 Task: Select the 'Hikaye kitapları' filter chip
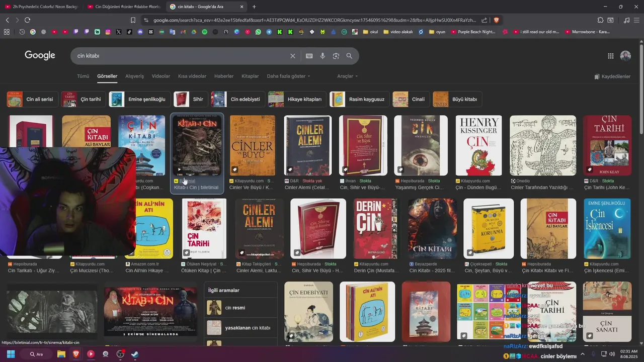point(297,100)
